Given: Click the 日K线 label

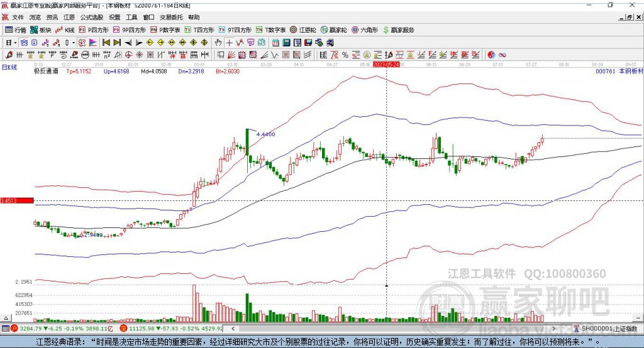Looking at the screenshot, I should coord(10,68).
